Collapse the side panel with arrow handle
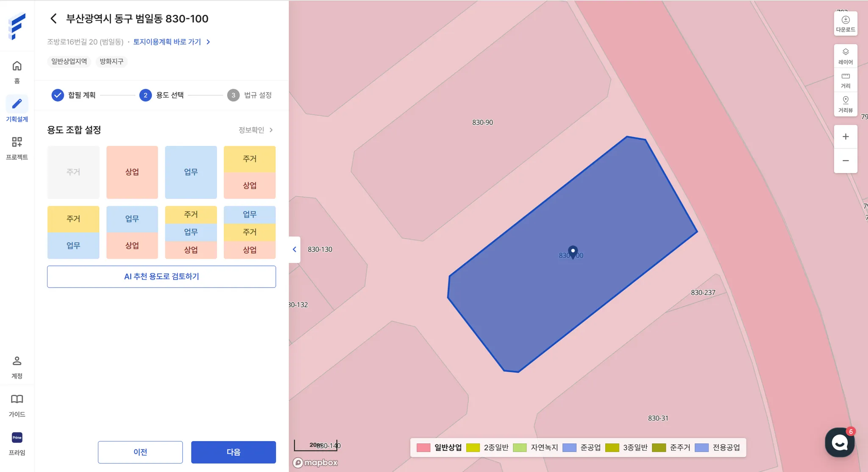This screenshot has height=472, width=868. pyautogui.click(x=295, y=249)
